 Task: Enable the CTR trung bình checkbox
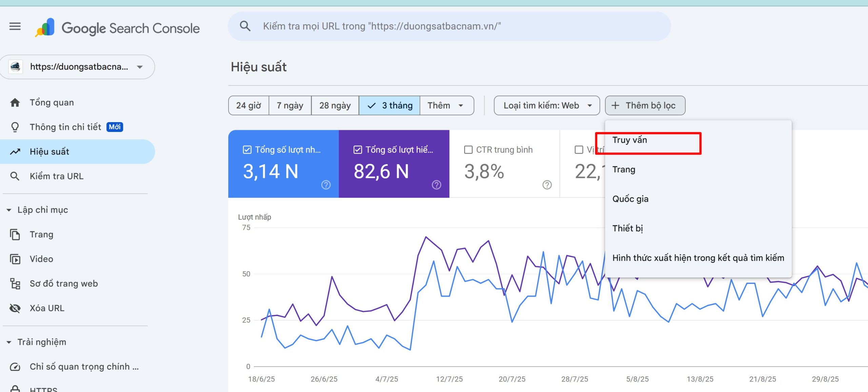[468, 150]
